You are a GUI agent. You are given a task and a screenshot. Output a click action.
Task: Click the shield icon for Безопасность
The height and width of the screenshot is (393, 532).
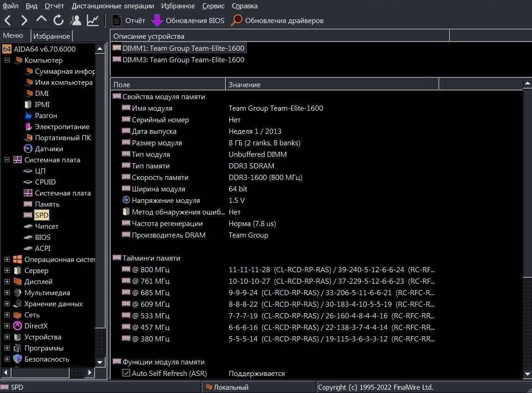pyautogui.click(x=18, y=359)
